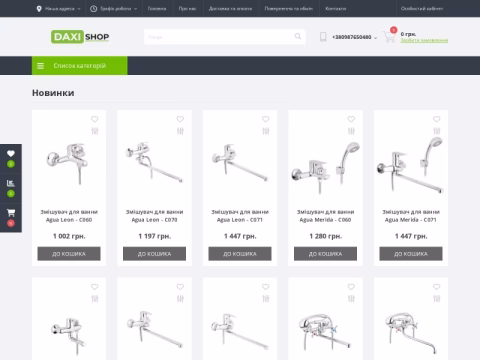Viewport: 480px width, 360px height.
Task: Open Aqua Merida C071 product image
Action: coord(411,165)
